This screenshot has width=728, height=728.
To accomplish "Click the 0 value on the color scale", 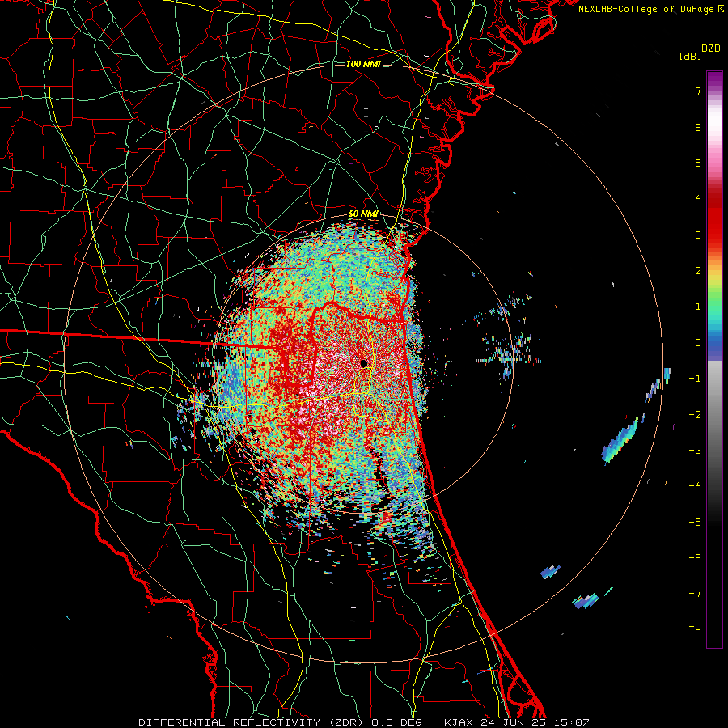I will (x=698, y=343).
